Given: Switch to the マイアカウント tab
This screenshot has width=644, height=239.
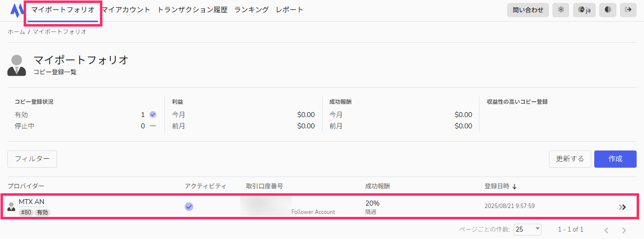Looking at the screenshot, I should point(126,10).
